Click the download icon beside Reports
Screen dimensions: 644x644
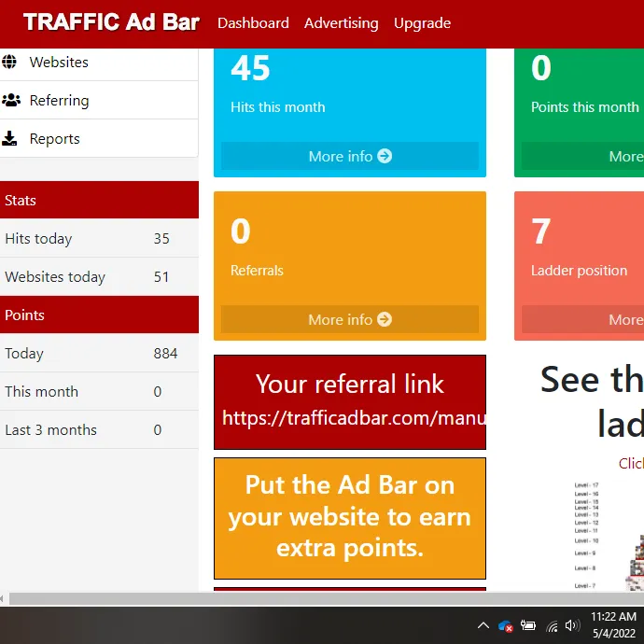[9, 138]
